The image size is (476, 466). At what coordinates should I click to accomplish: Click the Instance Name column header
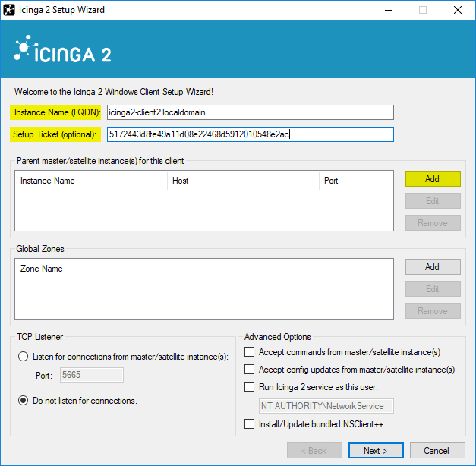coord(91,181)
